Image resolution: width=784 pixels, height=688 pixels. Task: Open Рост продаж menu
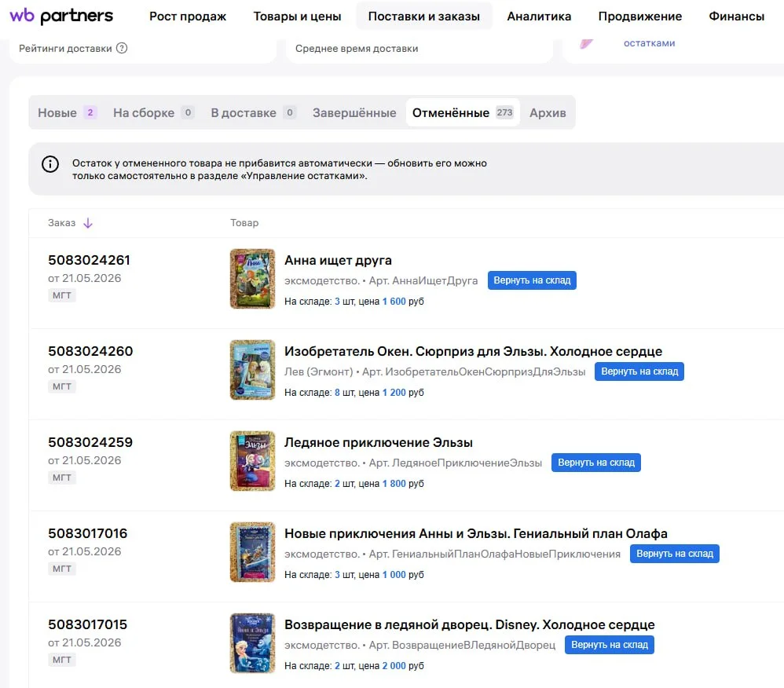coord(188,16)
